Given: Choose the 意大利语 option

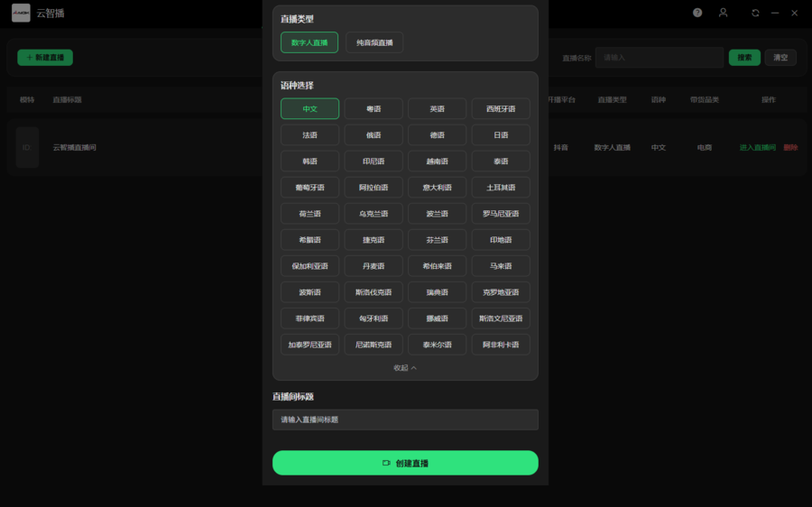Looking at the screenshot, I should click(437, 188).
